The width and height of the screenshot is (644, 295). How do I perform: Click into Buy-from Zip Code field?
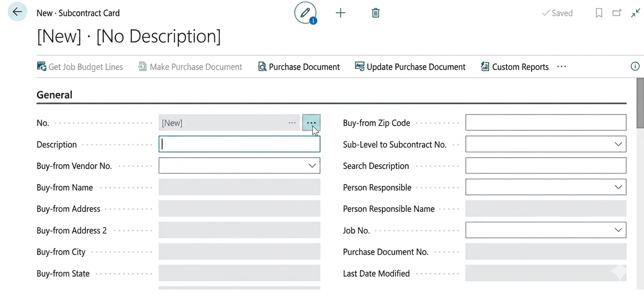point(545,123)
